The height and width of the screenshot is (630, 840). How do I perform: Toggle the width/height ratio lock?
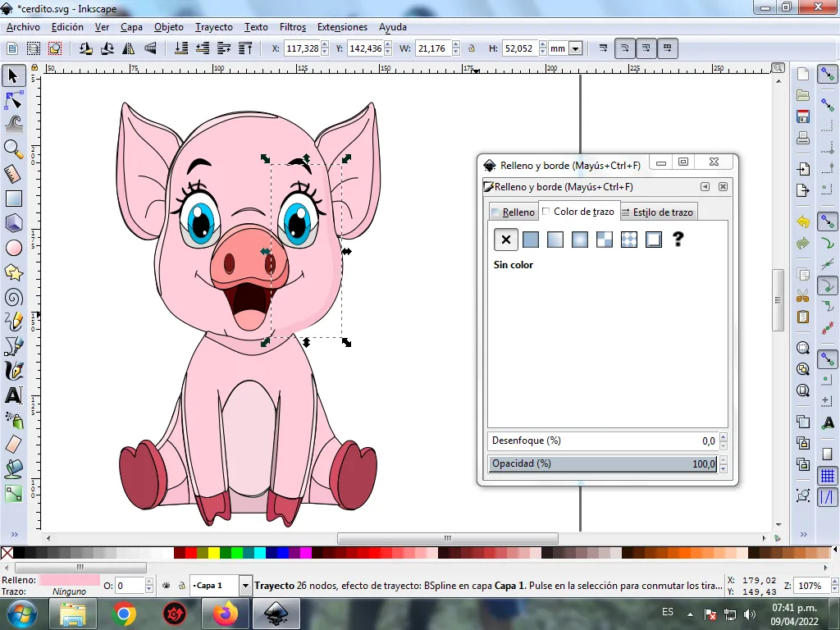click(472, 48)
